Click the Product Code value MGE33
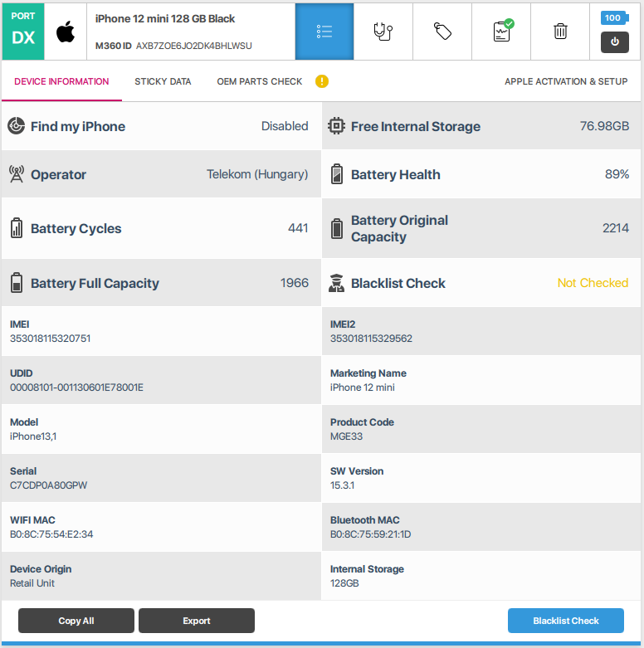The width and height of the screenshot is (644, 648). pos(346,436)
